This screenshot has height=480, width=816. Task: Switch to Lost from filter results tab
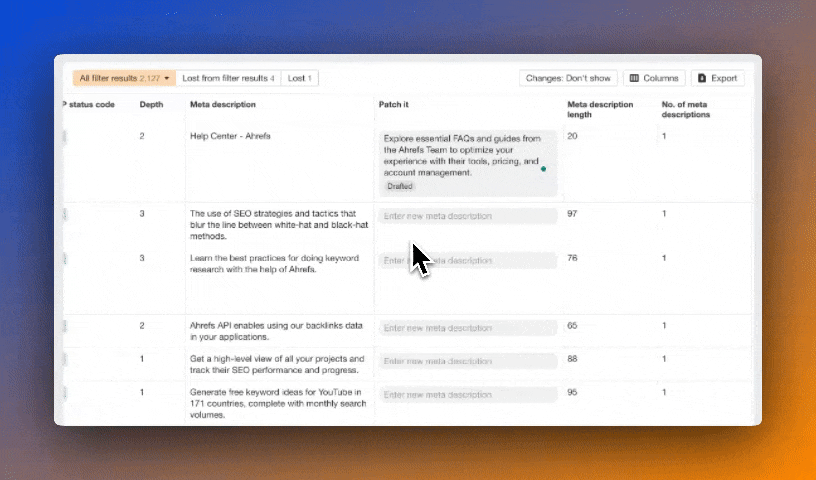click(x=228, y=78)
